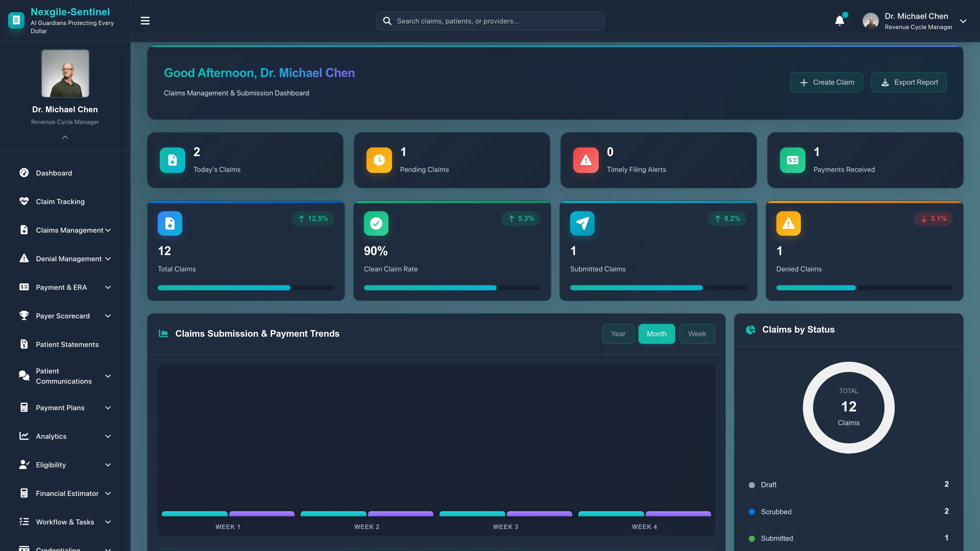The width and height of the screenshot is (980, 551).
Task: Select Claim Tracking in the sidebar
Action: 60,202
